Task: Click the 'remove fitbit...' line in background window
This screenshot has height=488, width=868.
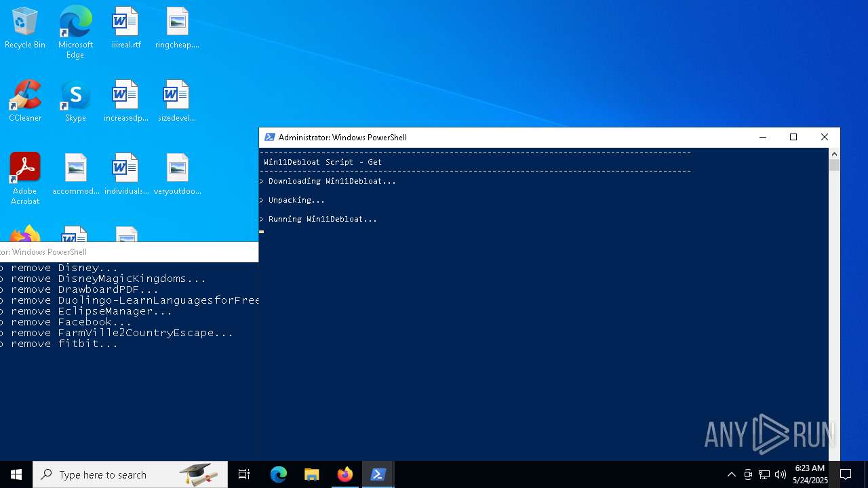Action: click(x=59, y=344)
